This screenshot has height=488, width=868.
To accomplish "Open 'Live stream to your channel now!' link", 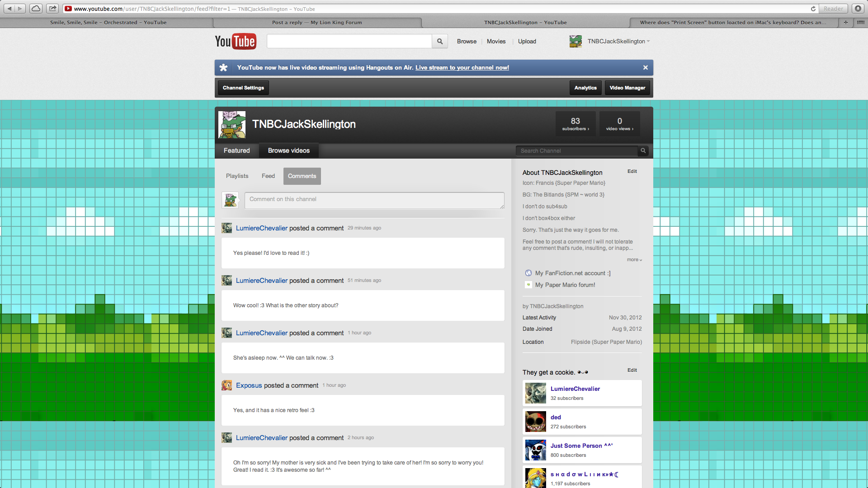I will pos(462,67).
